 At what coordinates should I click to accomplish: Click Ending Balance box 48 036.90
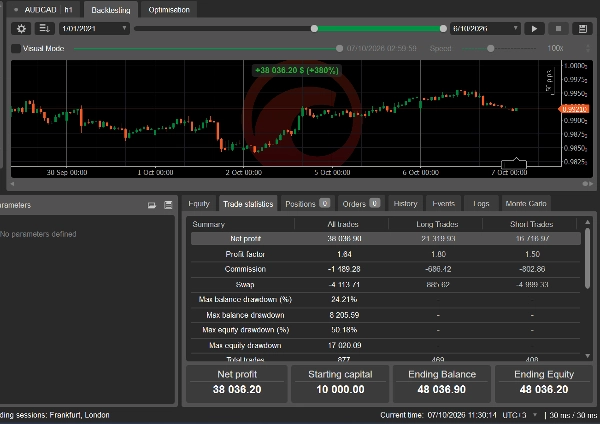click(x=442, y=384)
